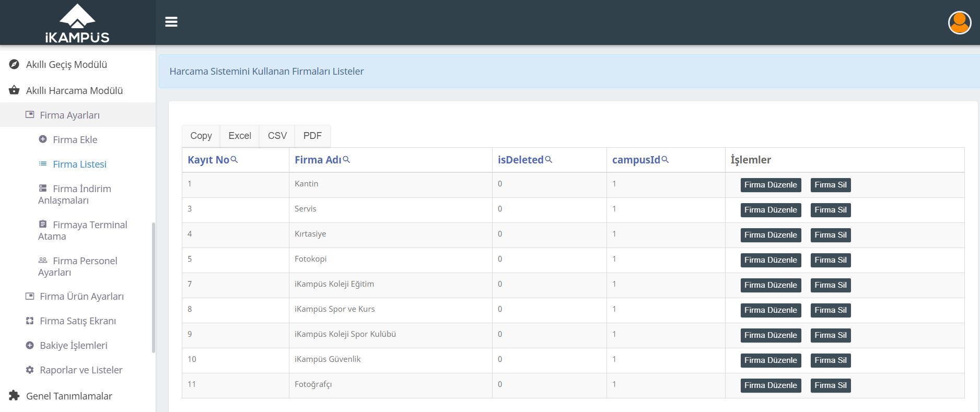Click Firma Sil in the Fotokopi row
980x412 pixels.
(x=831, y=260)
